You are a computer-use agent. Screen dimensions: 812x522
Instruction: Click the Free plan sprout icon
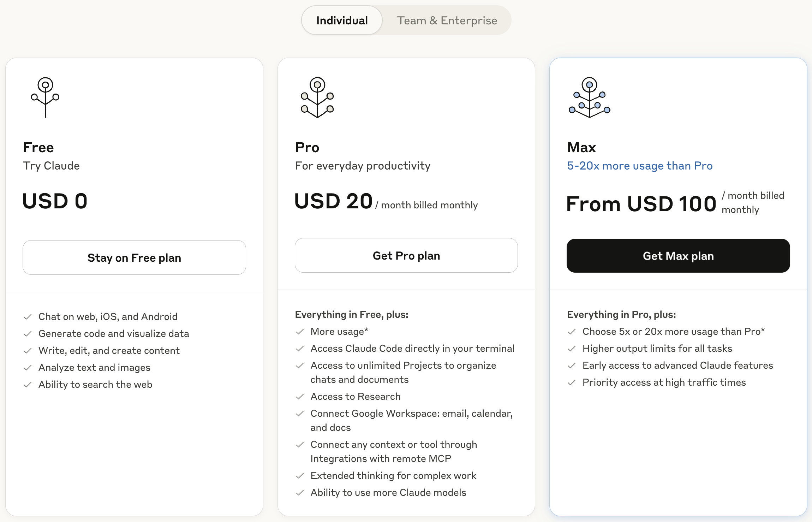click(45, 97)
